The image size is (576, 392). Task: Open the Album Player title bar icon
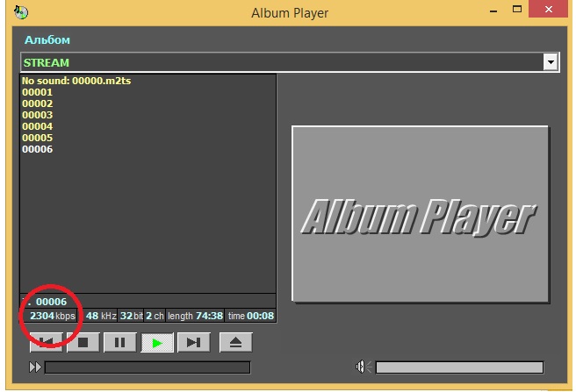tap(21, 12)
